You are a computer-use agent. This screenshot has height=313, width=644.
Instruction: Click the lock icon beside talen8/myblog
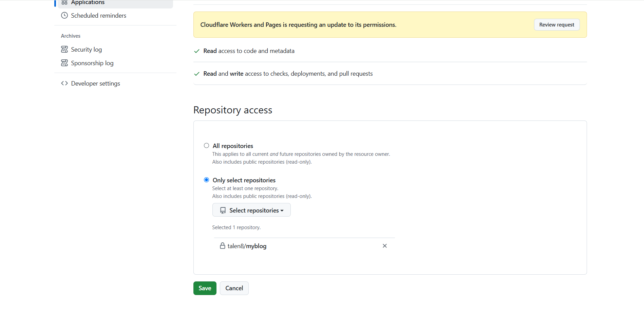point(223,246)
